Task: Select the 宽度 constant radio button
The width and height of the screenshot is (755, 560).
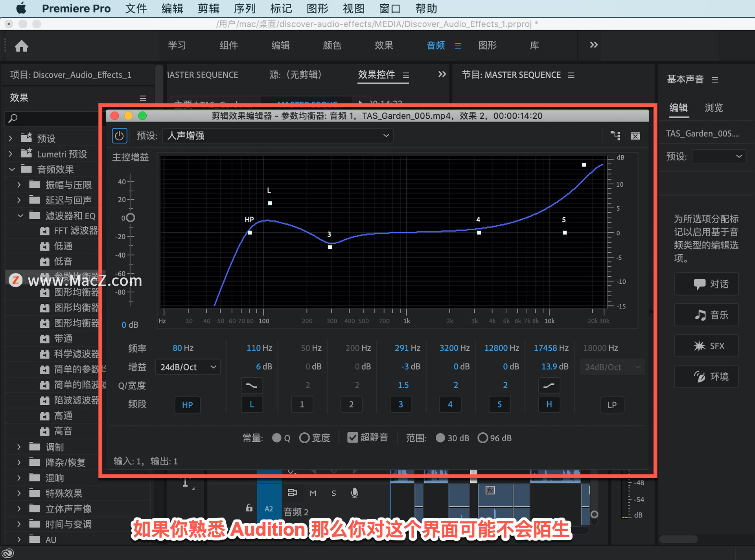Action: [x=304, y=438]
